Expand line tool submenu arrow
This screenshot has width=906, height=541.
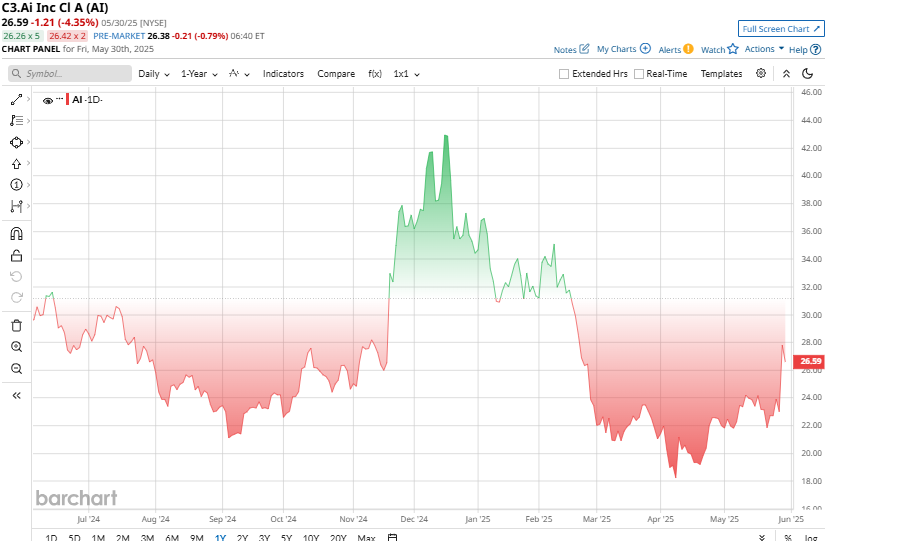(28, 99)
